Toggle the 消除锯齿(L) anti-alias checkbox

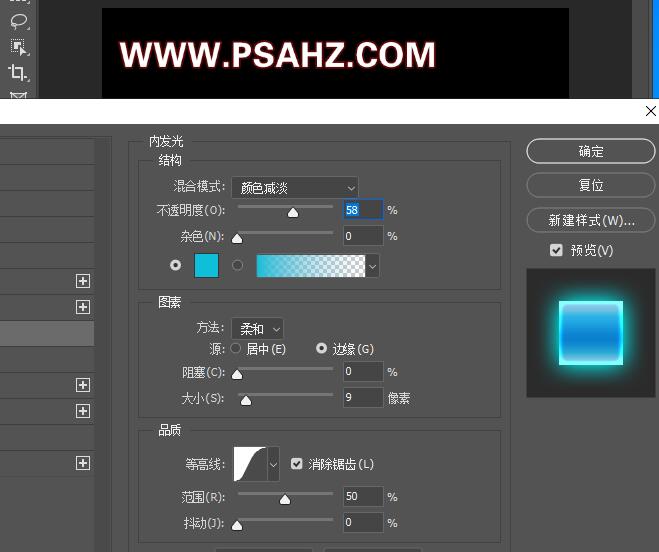pos(297,464)
